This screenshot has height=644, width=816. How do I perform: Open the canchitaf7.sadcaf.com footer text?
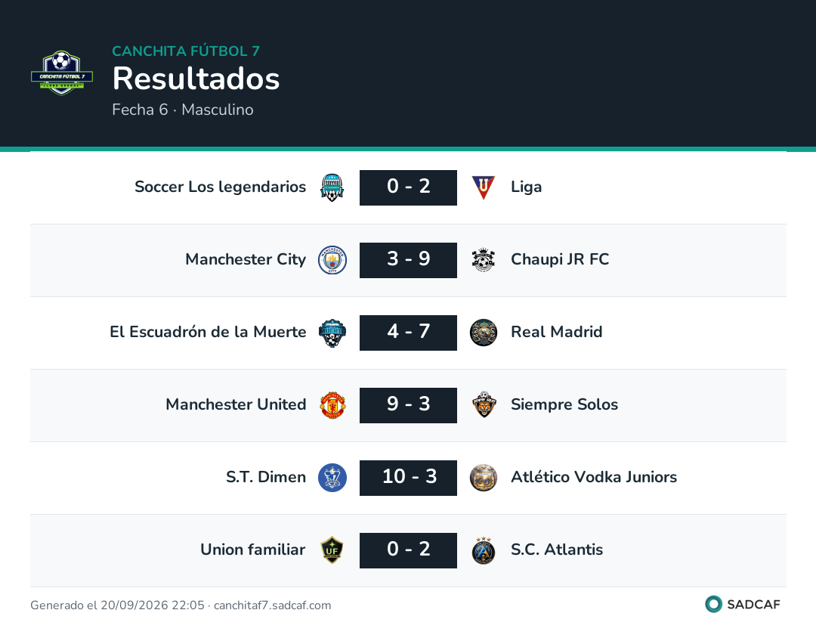tap(272, 605)
